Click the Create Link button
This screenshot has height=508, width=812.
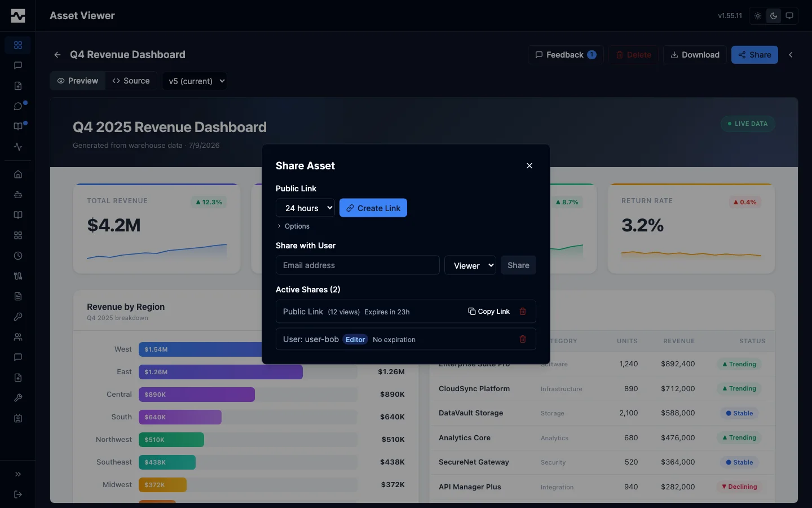click(x=373, y=208)
